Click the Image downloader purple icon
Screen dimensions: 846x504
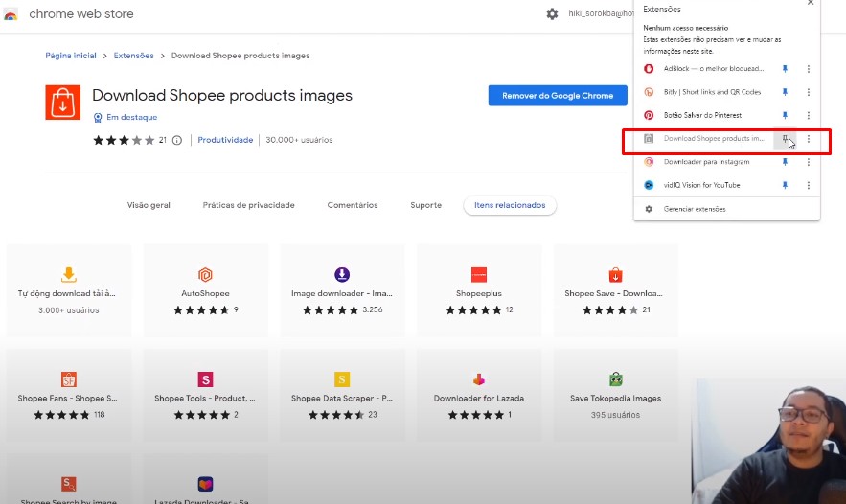pyautogui.click(x=342, y=275)
